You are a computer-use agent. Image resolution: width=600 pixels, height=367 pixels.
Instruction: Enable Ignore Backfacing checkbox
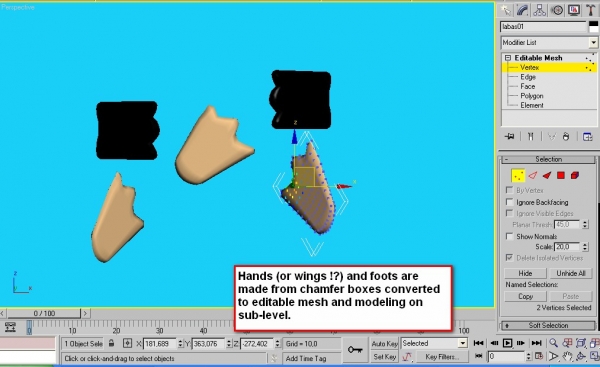pos(509,202)
